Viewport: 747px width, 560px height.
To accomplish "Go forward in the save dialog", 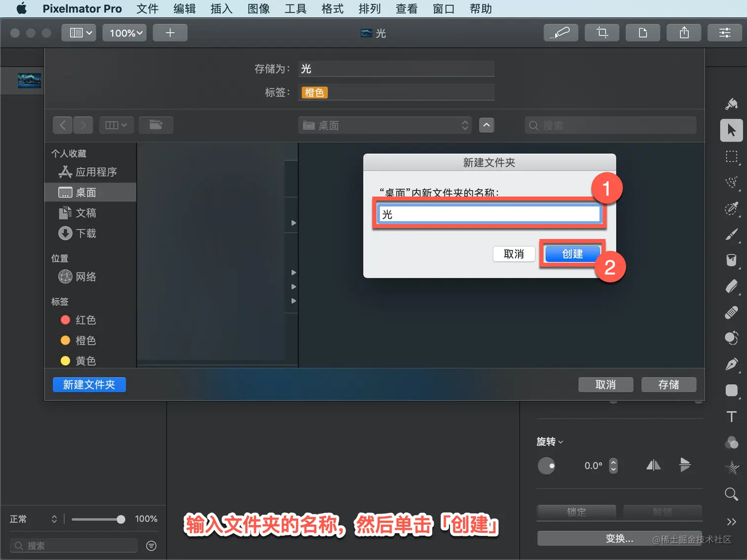I will pyautogui.click(x=83, y=125).
